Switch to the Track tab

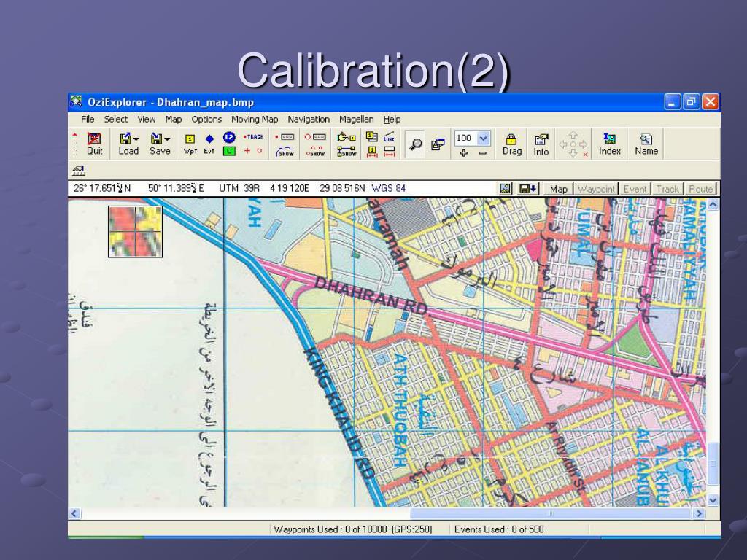point(667,189)
